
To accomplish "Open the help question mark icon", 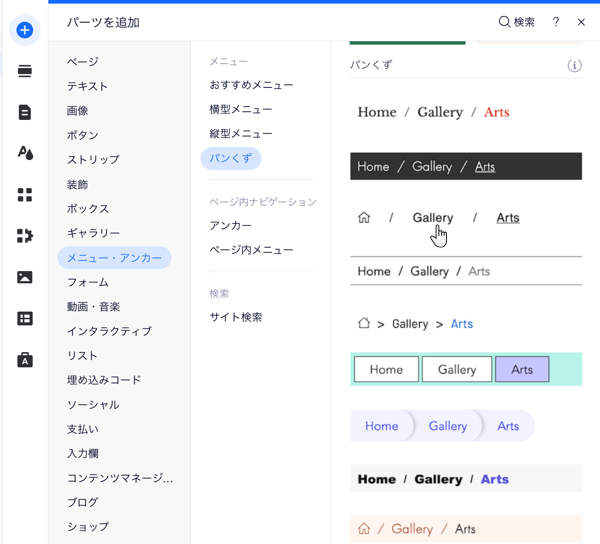I will point(556,22).
